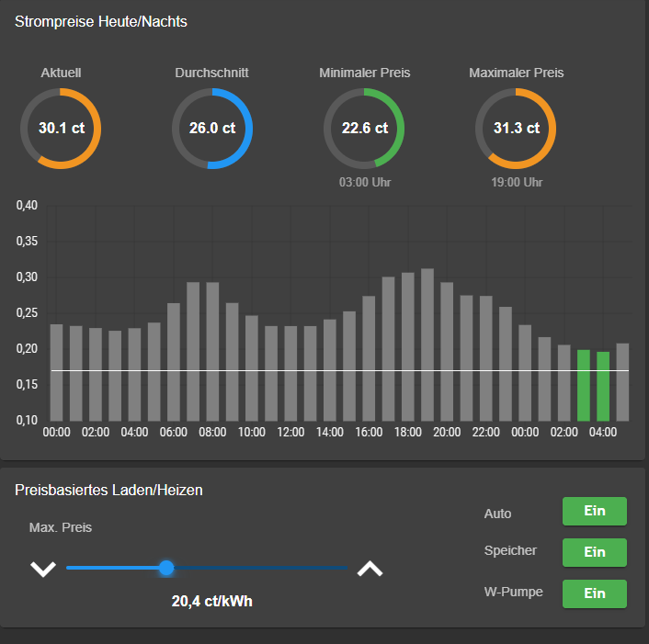The width and height of the screenshot is (649, 644).
Task: Click the green bar at 03:00
Action: [x=584, y=384]
